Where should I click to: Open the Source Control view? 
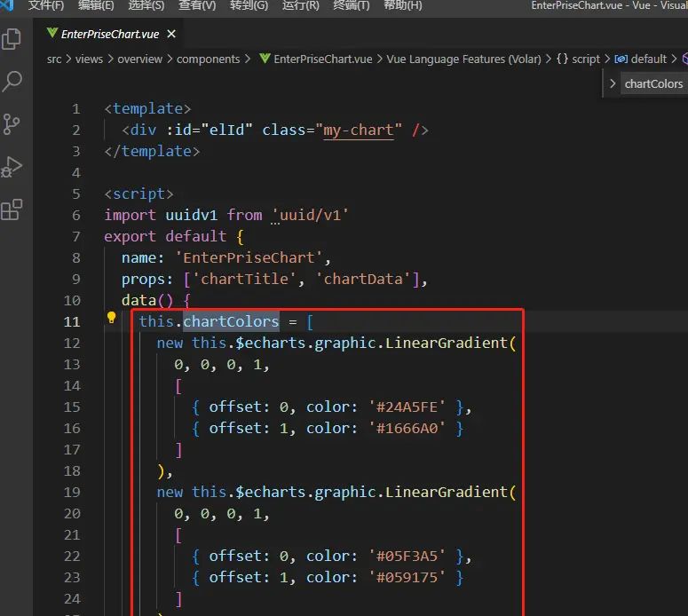(x=12, y=124)
